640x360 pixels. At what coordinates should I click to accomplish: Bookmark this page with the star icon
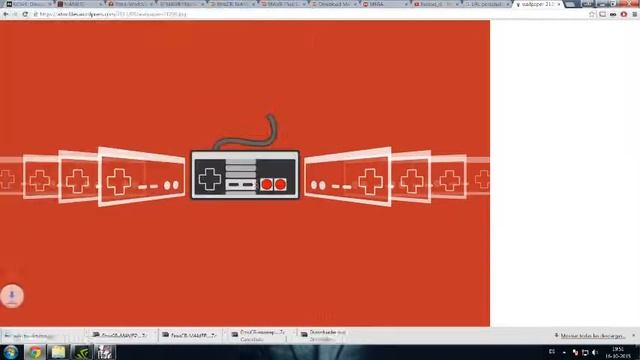pos(592,14)
